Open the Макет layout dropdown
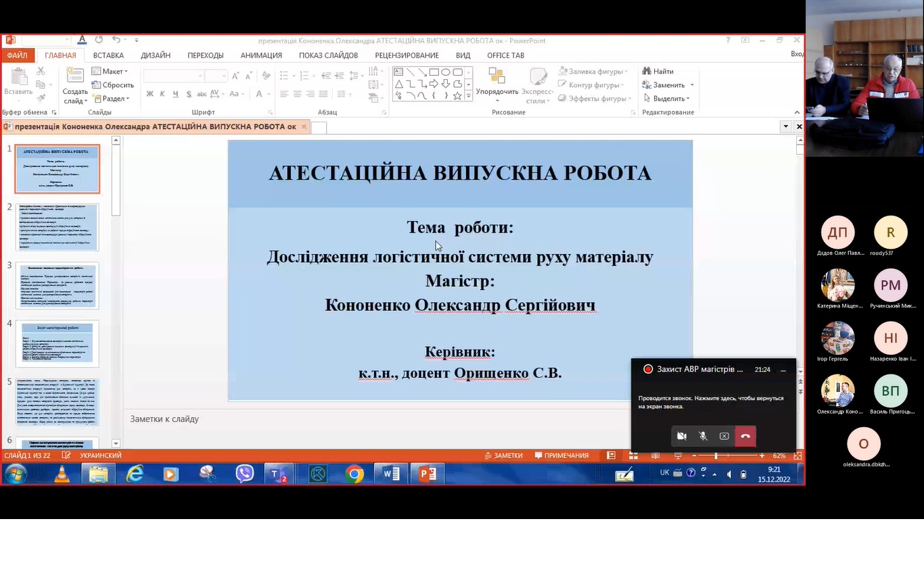The image size is (924, 588). (x=110, y=71)
